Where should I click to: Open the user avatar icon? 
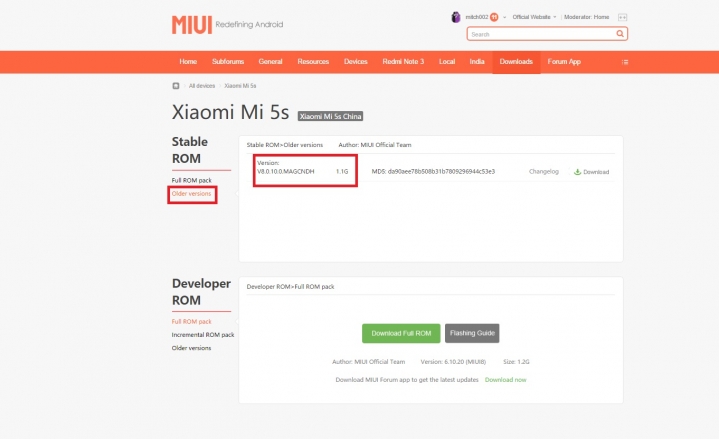[x=455, y=17]
